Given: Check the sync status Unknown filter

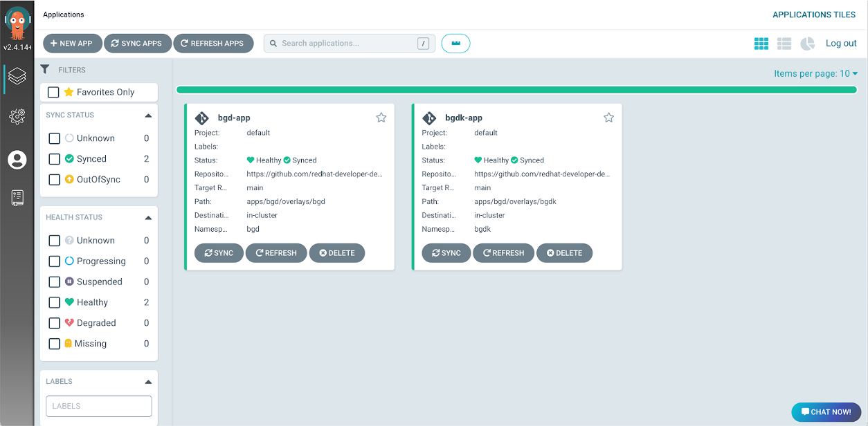Looking at the screenshot, I should pyautogui.click(x=55, y=138).
